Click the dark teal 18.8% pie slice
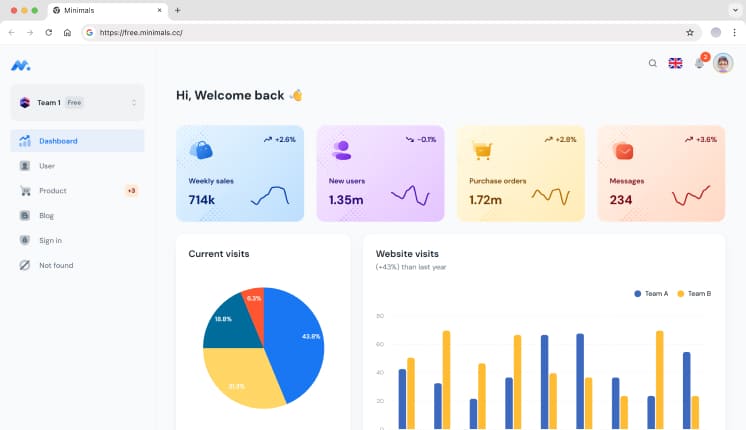 (230, 325)
